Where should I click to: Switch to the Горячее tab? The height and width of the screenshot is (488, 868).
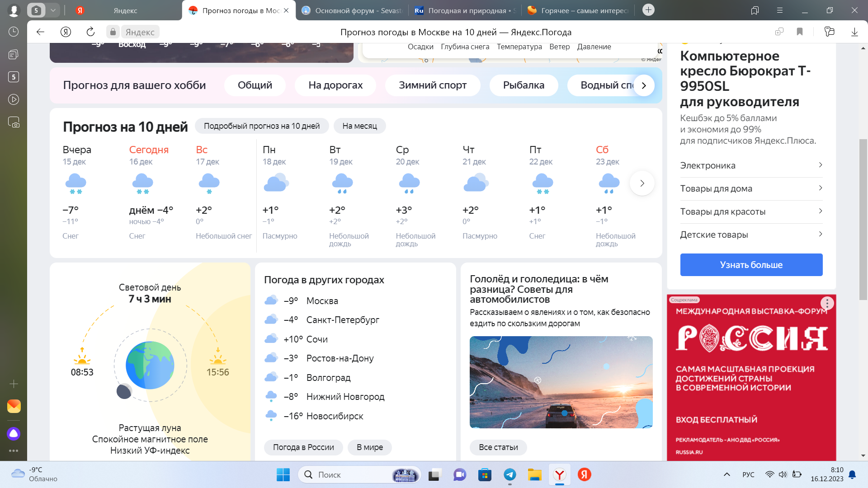pos(579,10)
